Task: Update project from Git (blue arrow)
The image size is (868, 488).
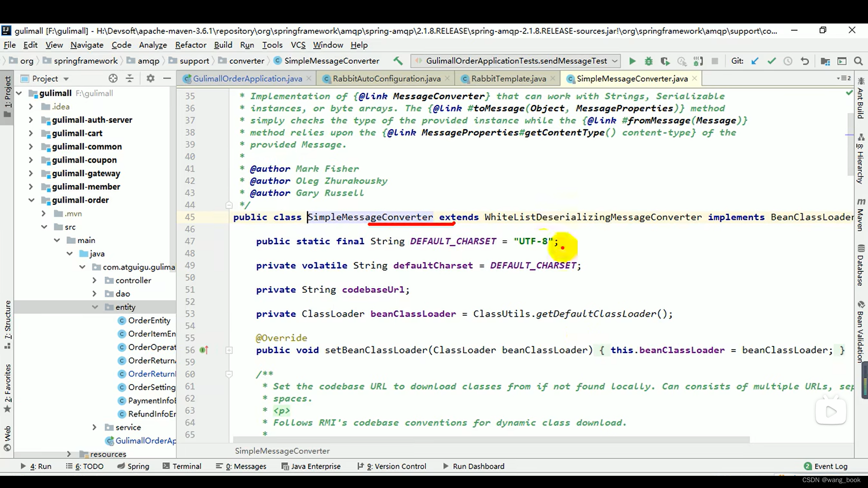Action: pyautogui.click(x=755, y=61)
